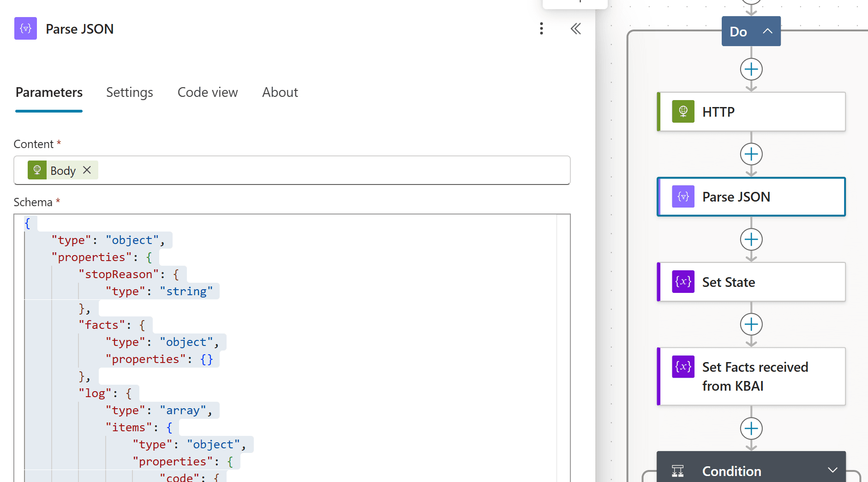Switch to the Settings tab

(130, 92)
